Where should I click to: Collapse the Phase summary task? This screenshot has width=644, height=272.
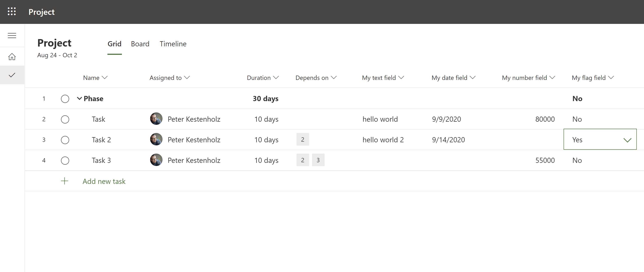coord(79,98)
